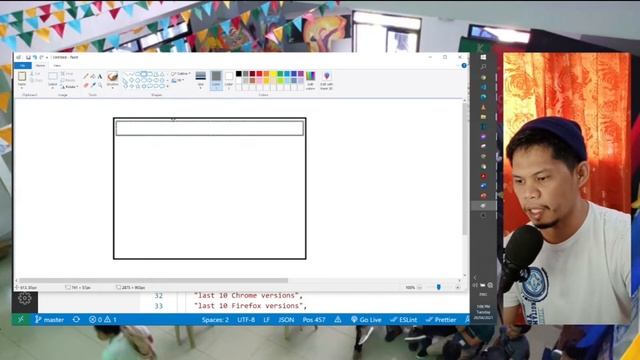Screen dimensions: 640x360
Task: Click the Save icon in Paint title bar
Action: 28,58
